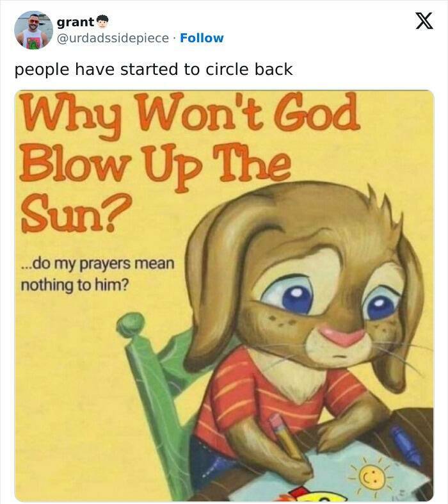Open the @urdadssidepiece handle link
This screenshot has height=504, width=448.
[x=115, y=38]
